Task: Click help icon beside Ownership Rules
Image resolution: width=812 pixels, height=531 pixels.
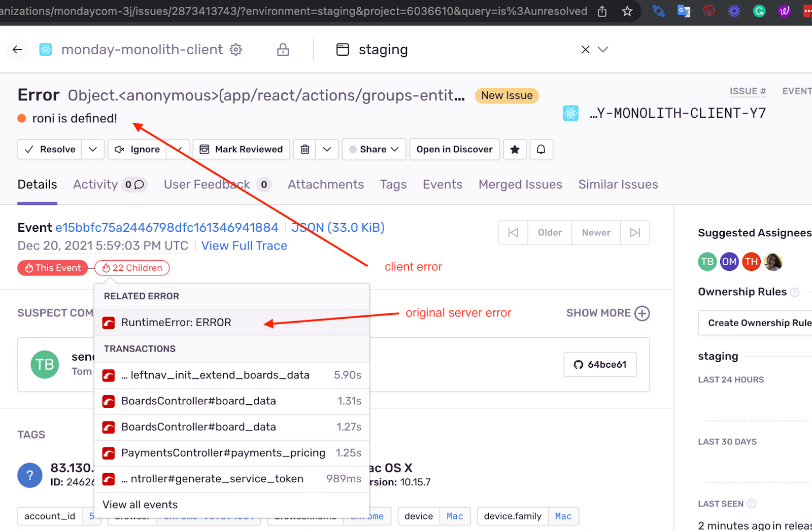Action: pos(795,292)
